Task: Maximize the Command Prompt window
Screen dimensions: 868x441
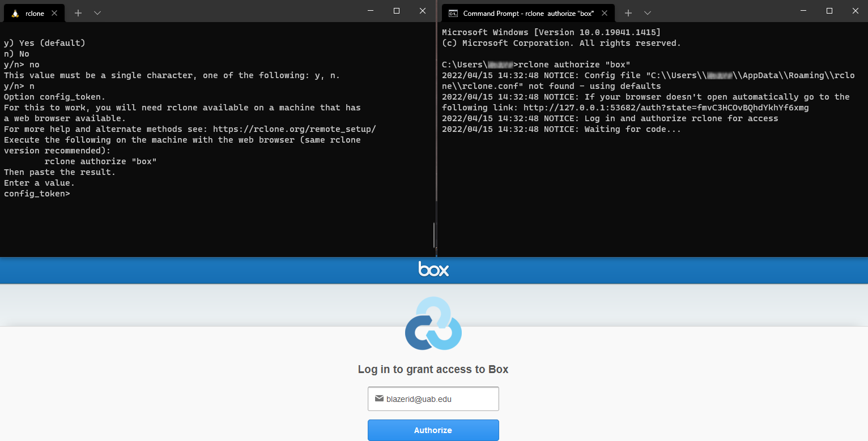Action: [829, 11]
